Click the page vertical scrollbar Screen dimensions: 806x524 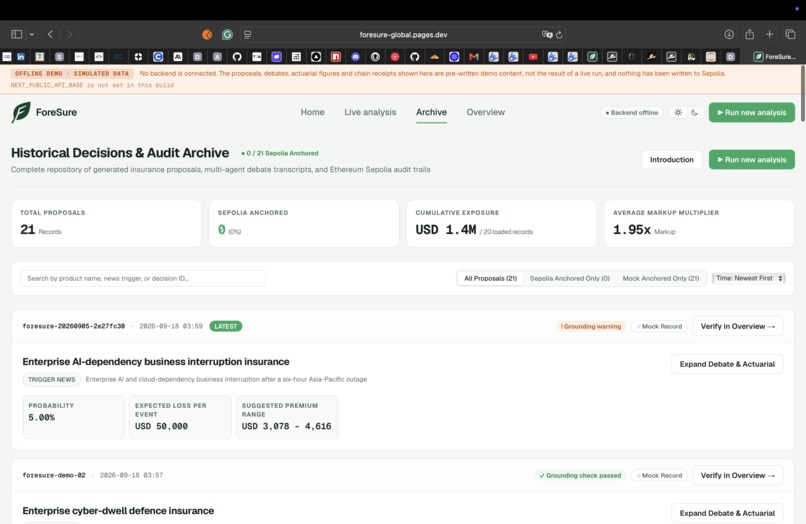pyautogui.click(x=802, y=93)
